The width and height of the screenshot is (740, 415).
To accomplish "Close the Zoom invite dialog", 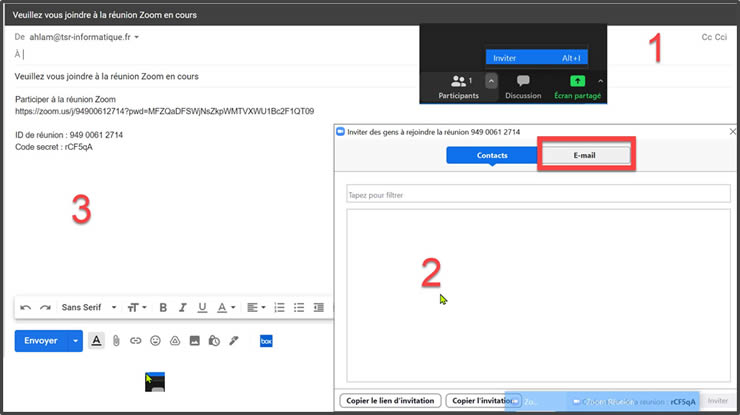I will tap(732, 132).
